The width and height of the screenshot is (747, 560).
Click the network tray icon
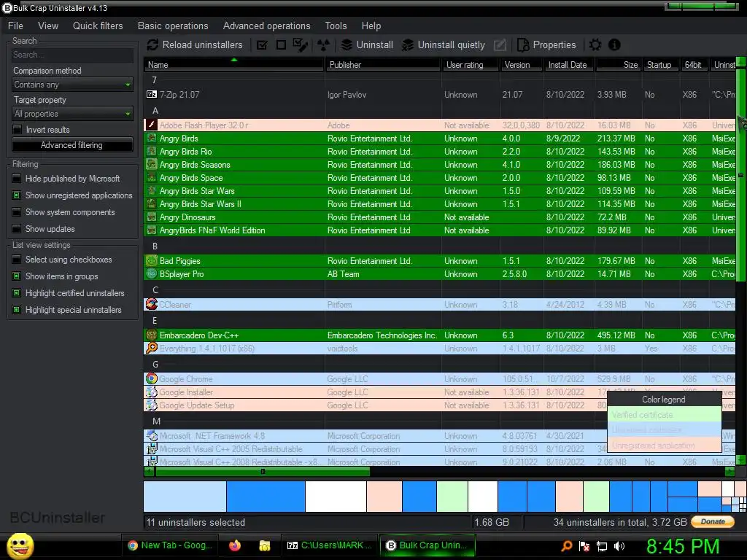pyautogui.click(x=602, y=546)
